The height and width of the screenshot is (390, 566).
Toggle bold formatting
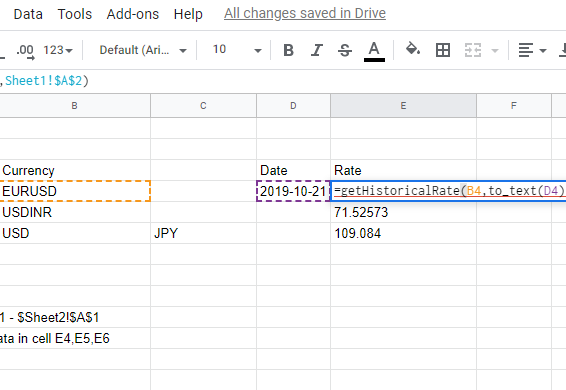tap(288, 50)
